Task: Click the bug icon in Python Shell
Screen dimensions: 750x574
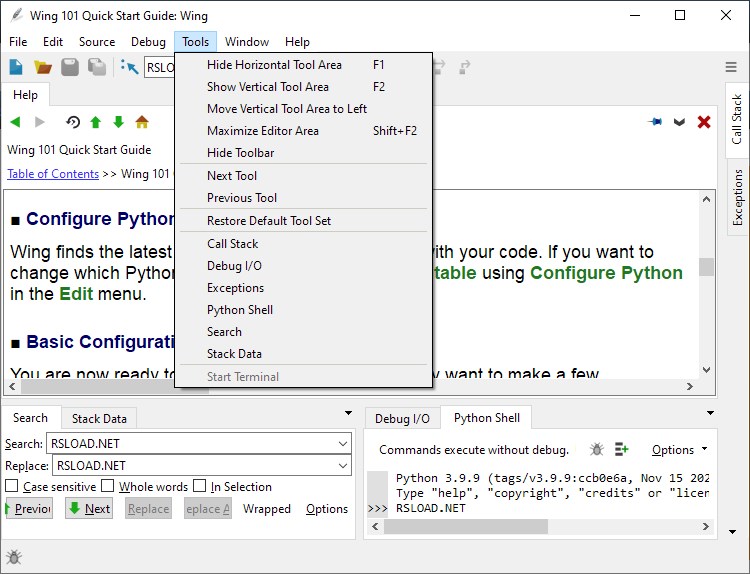Action: [x=597, y=450]
